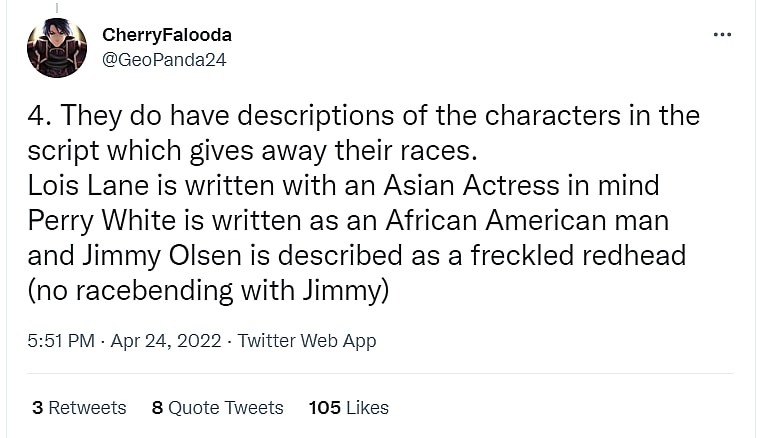
Task: Click the words "freckled redhead"
Action: [583, 255]
